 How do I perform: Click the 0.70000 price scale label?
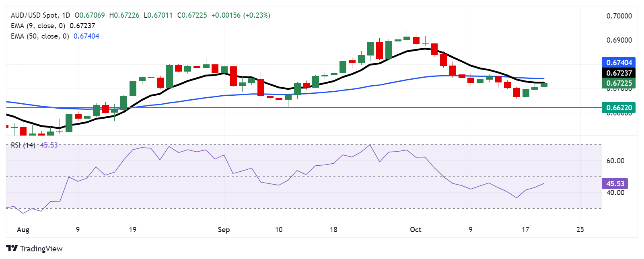(619, 16)
